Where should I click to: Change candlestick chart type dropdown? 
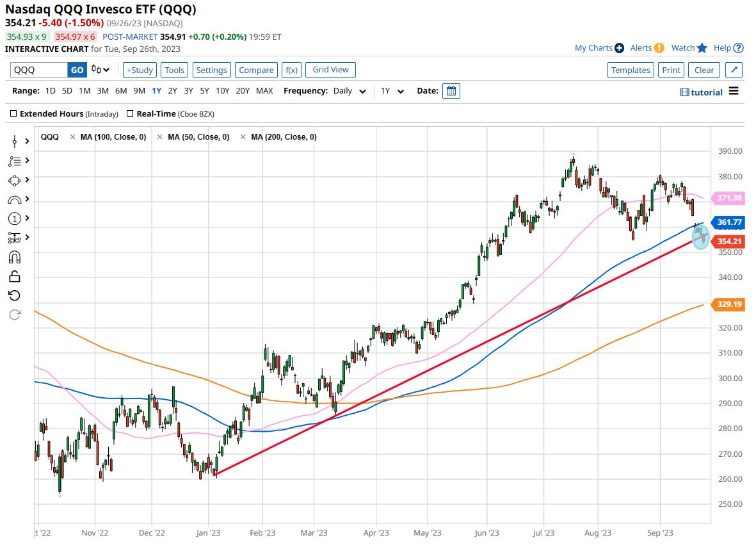tap(101, 70)
